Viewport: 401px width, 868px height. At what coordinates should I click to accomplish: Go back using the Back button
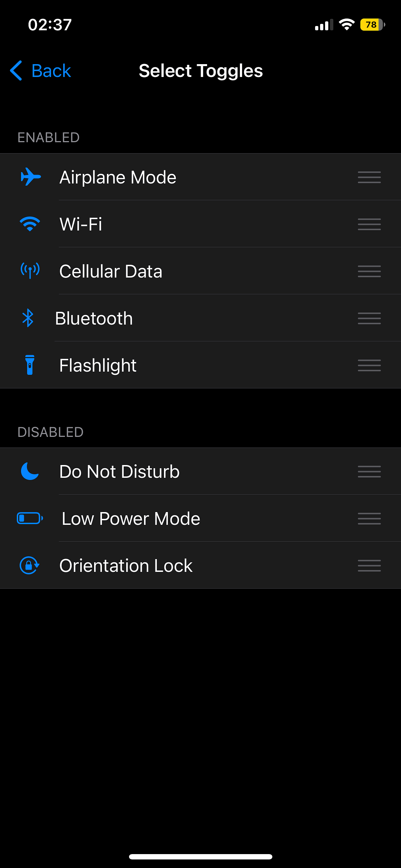(40, 71)
